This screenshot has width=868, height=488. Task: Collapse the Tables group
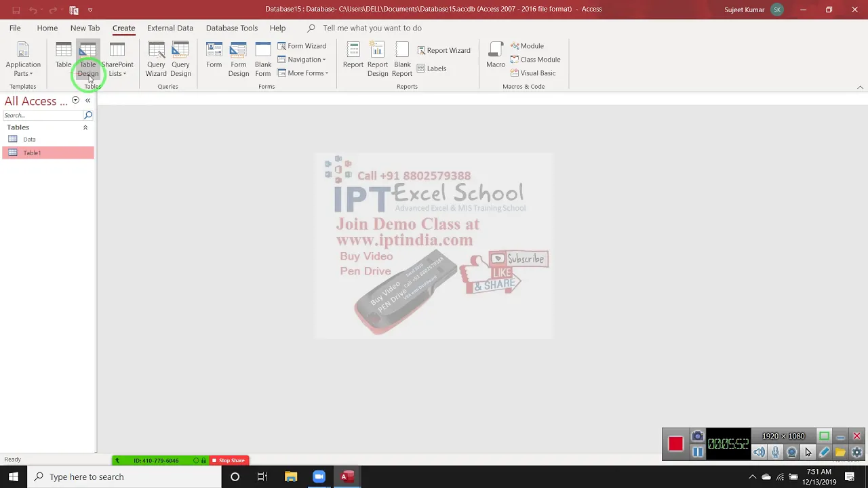click(85, 127)
